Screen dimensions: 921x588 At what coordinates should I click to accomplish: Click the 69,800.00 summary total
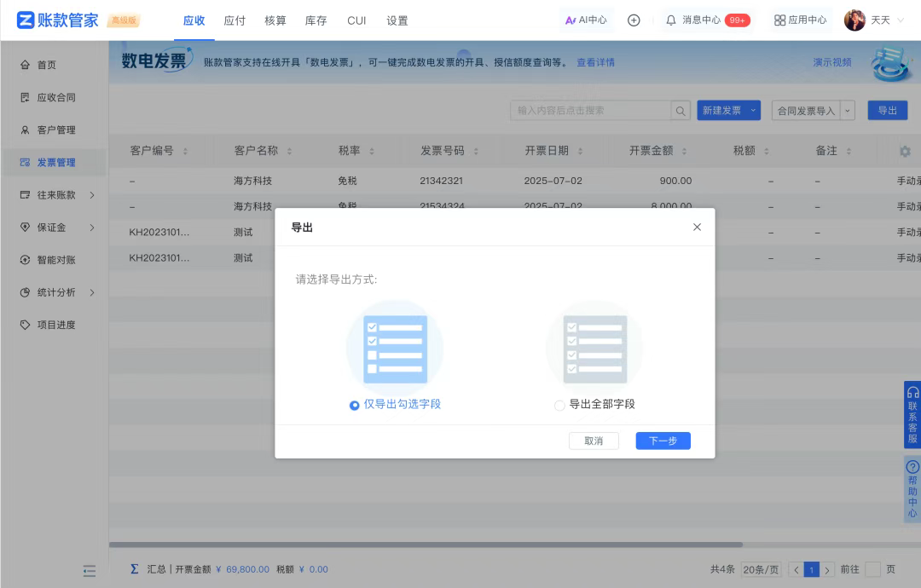(247, 569)
